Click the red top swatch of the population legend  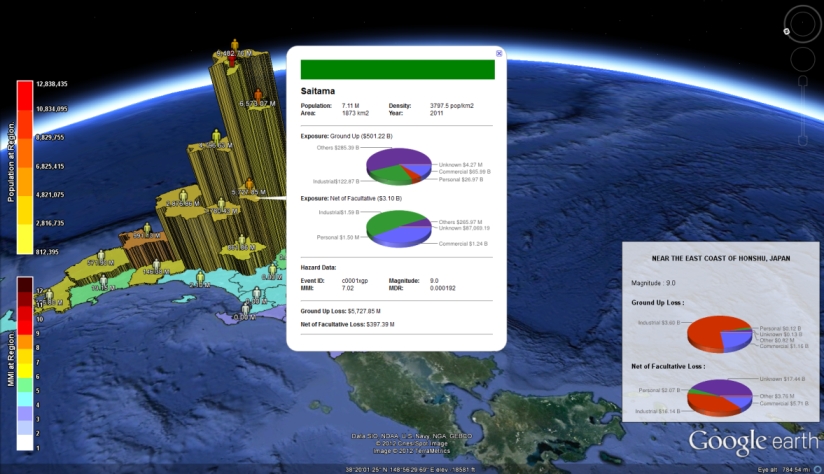25,95
